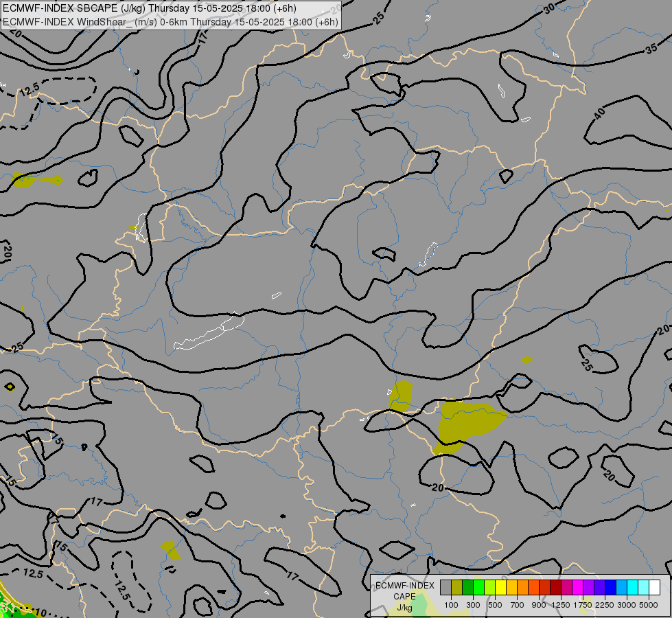Click the 35 wind shear contour label
The image size is (672, 618).
point(651,49)
